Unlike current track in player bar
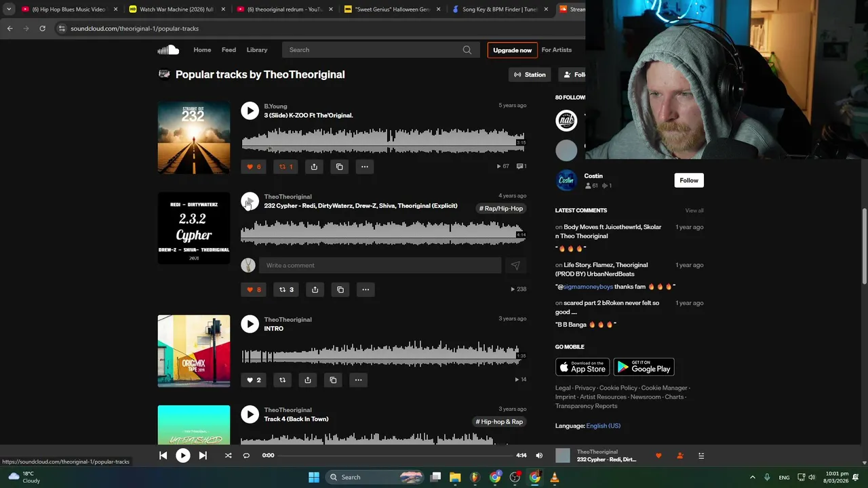 [x=658, y=456]
